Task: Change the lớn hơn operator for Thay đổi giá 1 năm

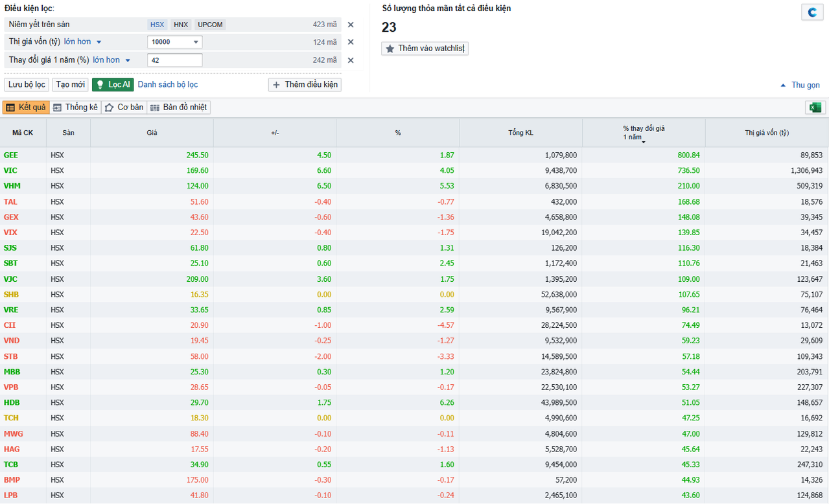Action: (x=111, y=60)
